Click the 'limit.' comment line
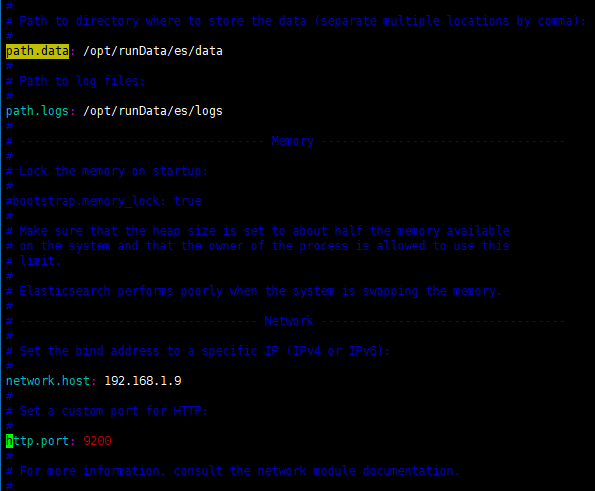 [33, 261]
